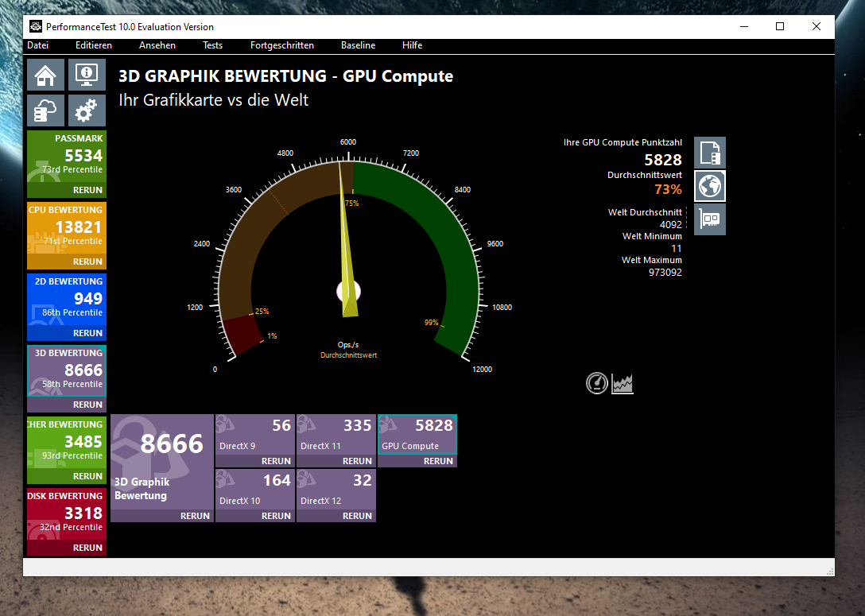Maximize the PerformanceTest window

click(779, 26)
